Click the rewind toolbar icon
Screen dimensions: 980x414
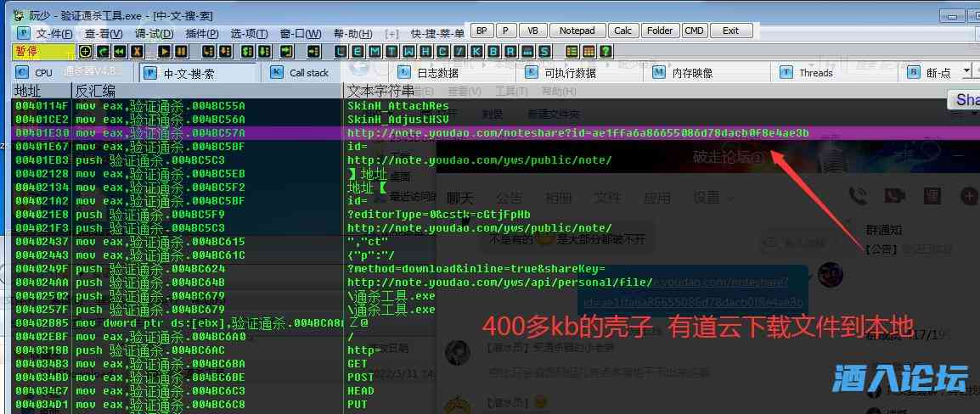(x=120, y=51)
